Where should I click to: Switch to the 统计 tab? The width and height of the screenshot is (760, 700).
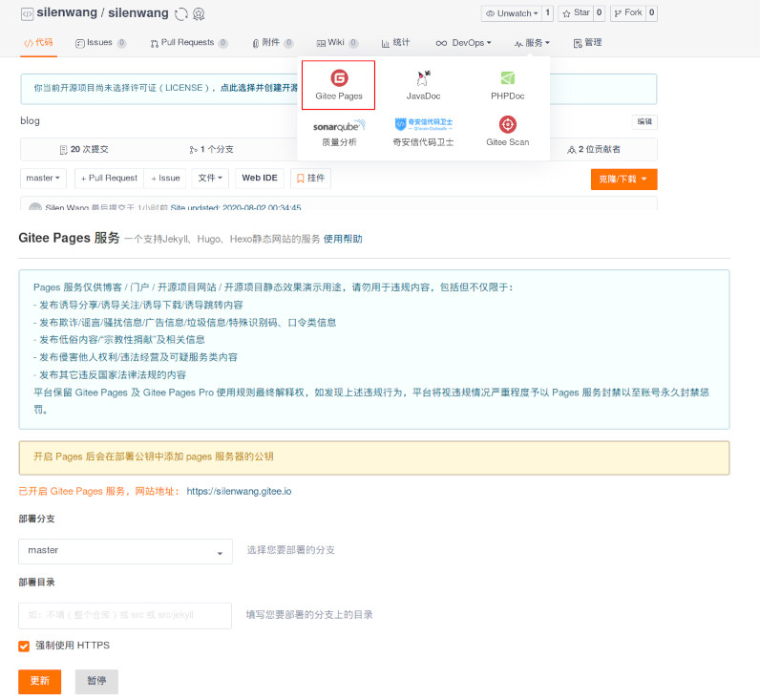point(395,43)
